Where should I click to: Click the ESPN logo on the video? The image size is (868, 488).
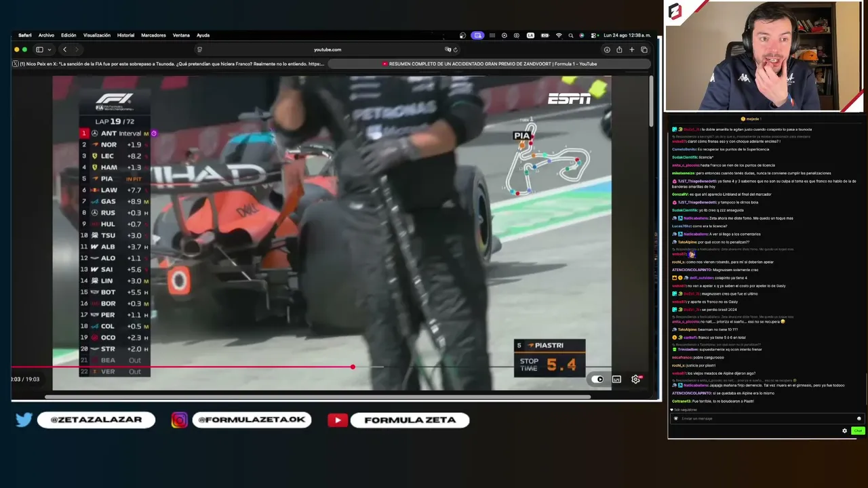569,99
